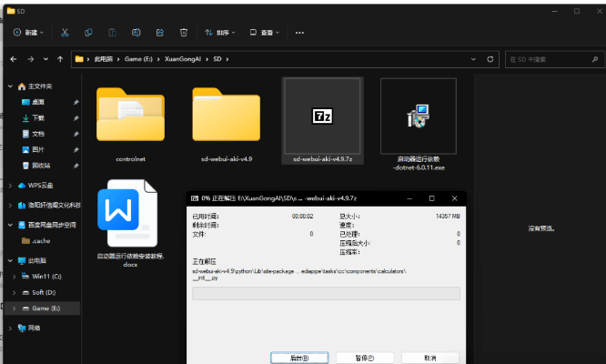This screenshot has width=606, height=364.
Task: Click the 后台(B) button in extraction dialog
Action: pos(299,358)
